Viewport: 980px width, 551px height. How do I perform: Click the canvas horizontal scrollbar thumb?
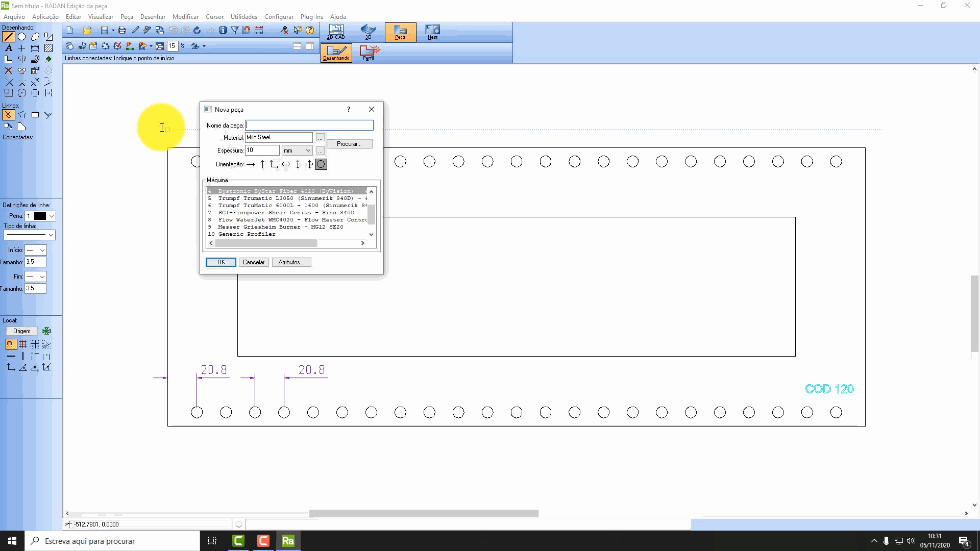click(424, 514)
